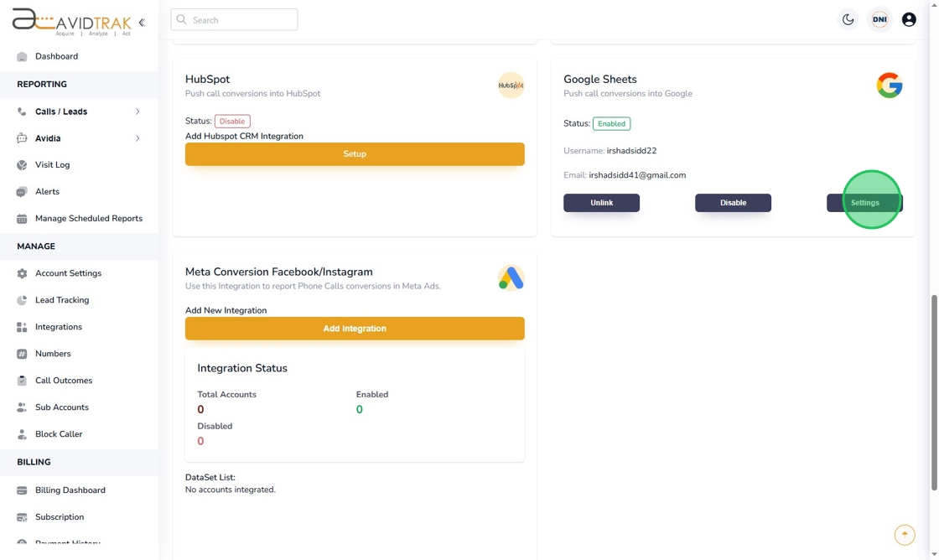
Task: Click the Dashboard icon in sidebar
Action: [22, 57]
